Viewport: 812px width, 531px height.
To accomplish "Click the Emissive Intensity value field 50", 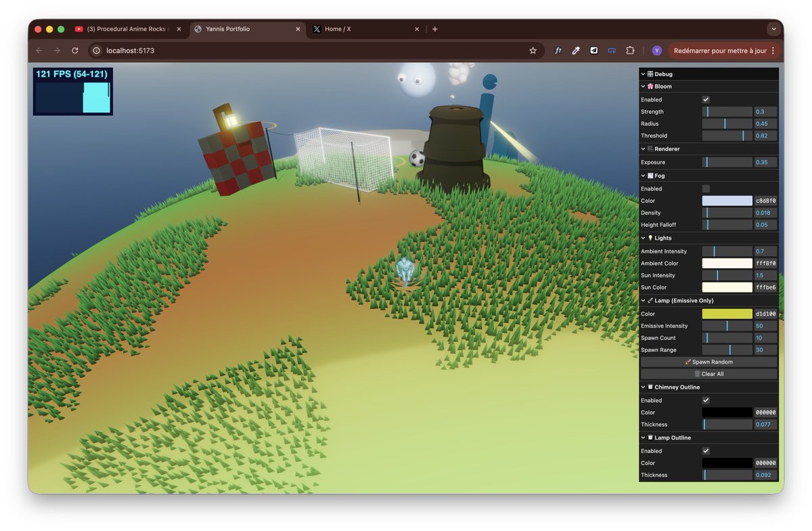I will 765,326.
